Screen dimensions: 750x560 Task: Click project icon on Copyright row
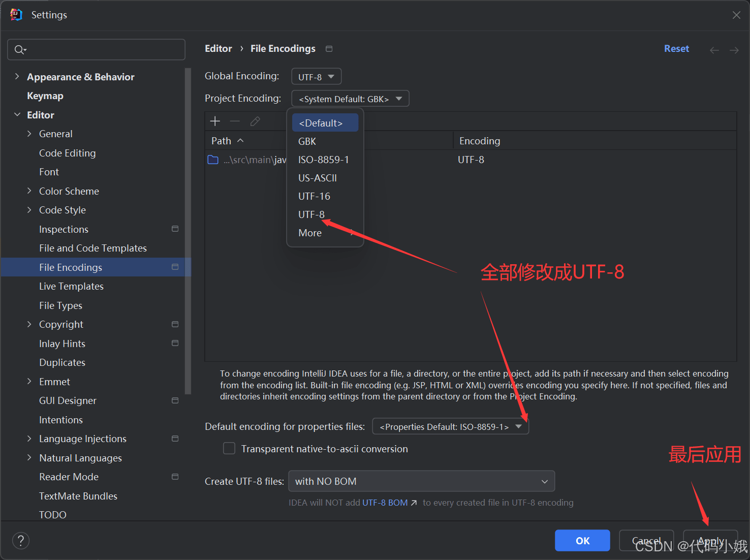pos(175,324)
